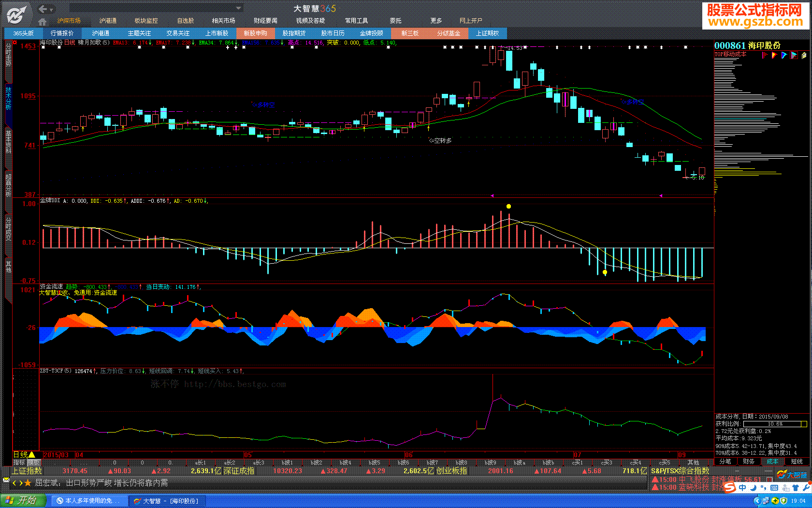Click the mail envelope icon at bottom left
The width and height of the screenshot is (812, 508).
[6, 480]
